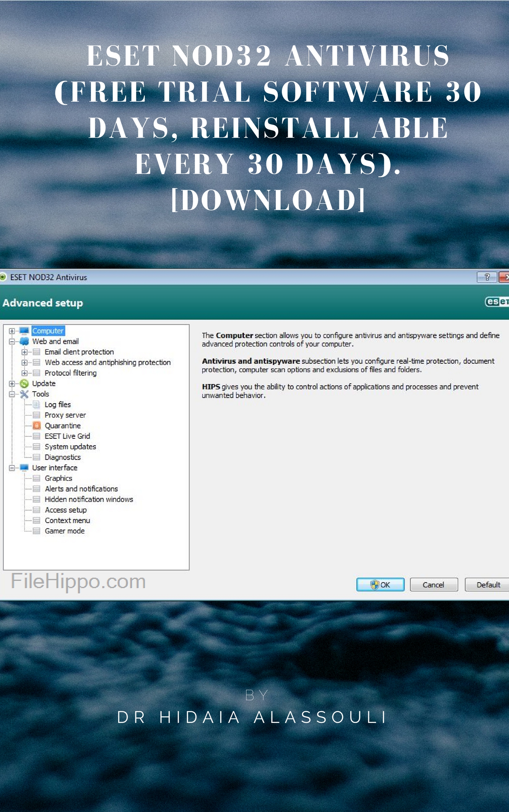The height and width of the screenshot is (812, 509).
Task: Click the green Update icon
Action: coord(24,384)
